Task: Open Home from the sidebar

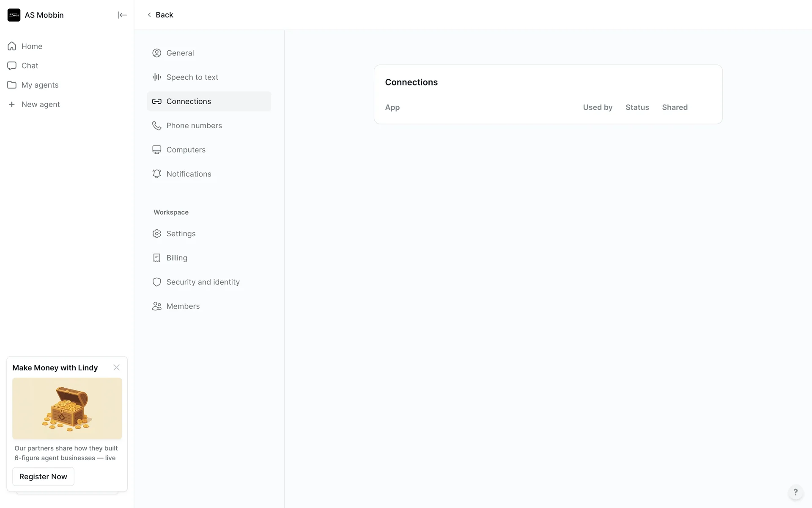Action: pyautogui.click(x=32, y=46)
